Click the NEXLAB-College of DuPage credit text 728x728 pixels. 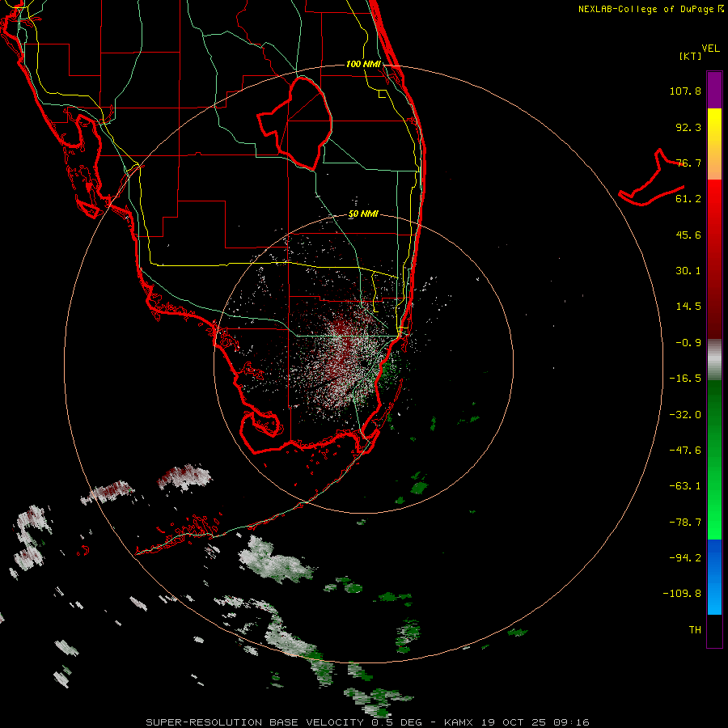(650, 9)
